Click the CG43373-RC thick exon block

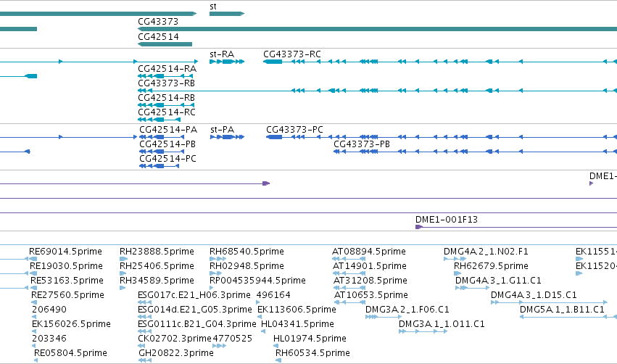(x=273, y=62)
